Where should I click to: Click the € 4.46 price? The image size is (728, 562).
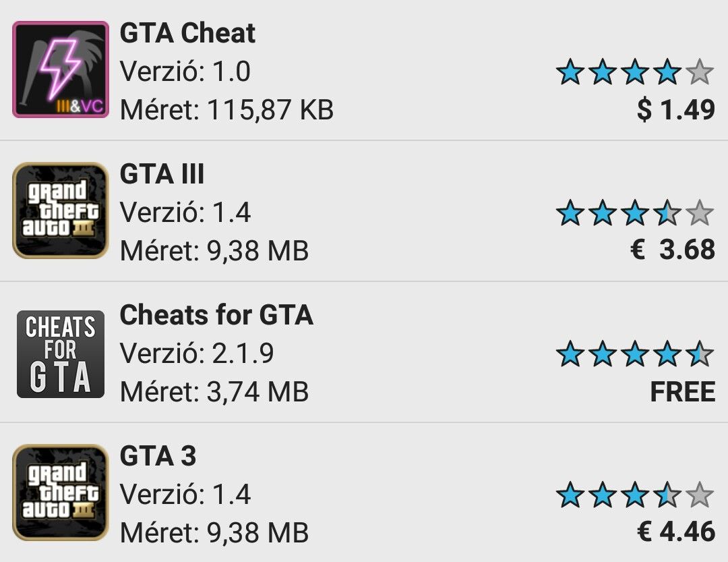(x=675, y=532)
